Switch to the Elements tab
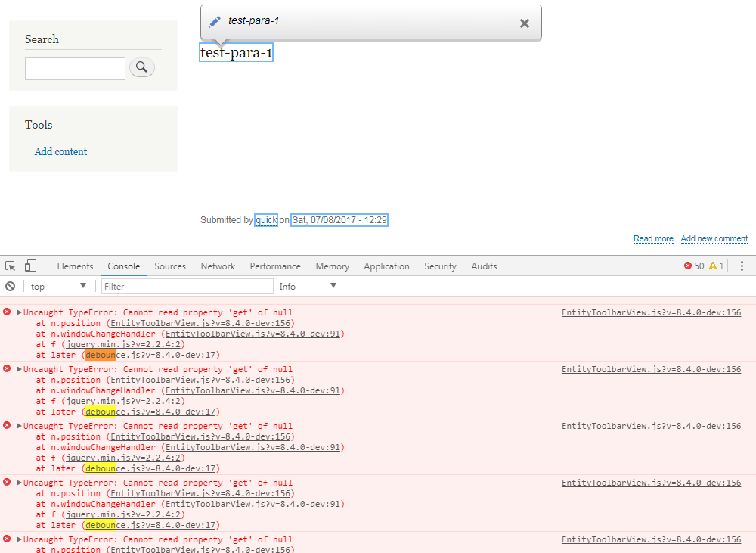756x553 pixels. coord(75,266)
